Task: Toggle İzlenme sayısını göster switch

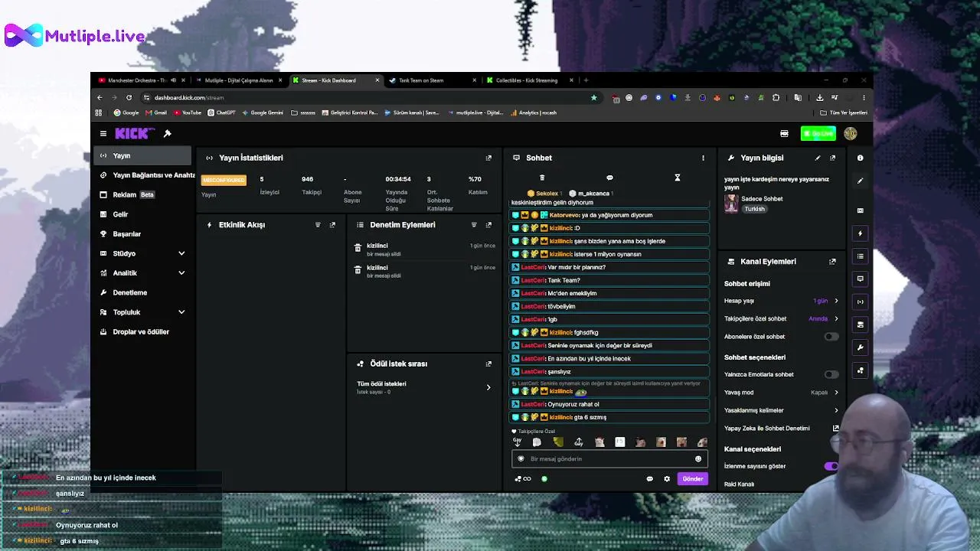Action: [x=831, y=466]
